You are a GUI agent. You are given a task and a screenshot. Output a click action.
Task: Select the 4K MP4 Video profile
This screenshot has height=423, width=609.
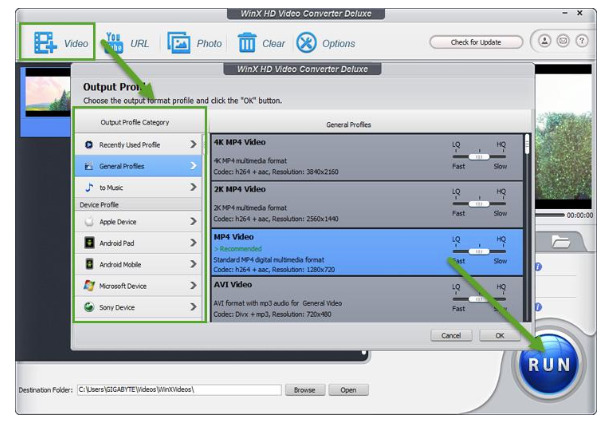(367, 157)
